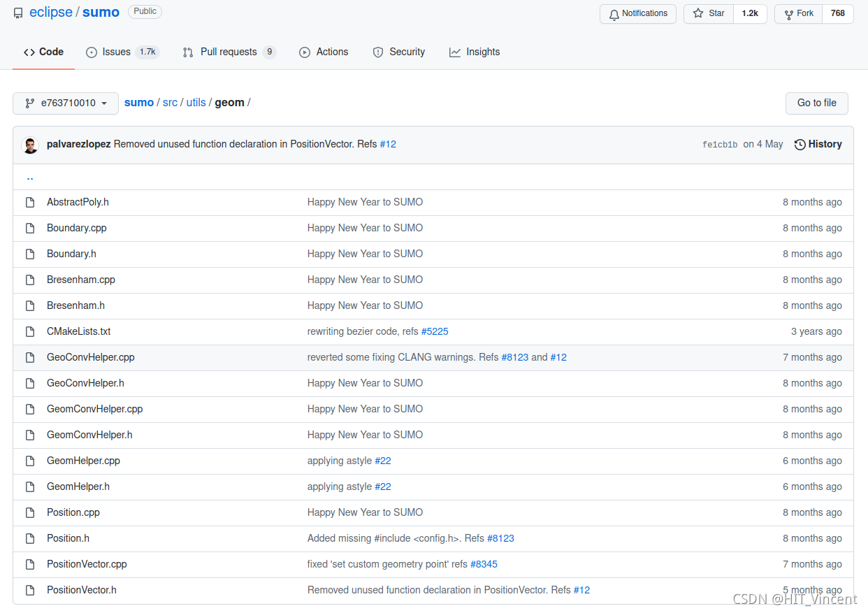Image resolution: width=868 pixels, height=613 pixels.
Task: Open issue #5225 link in CMakeLists row
Action: 435,331
